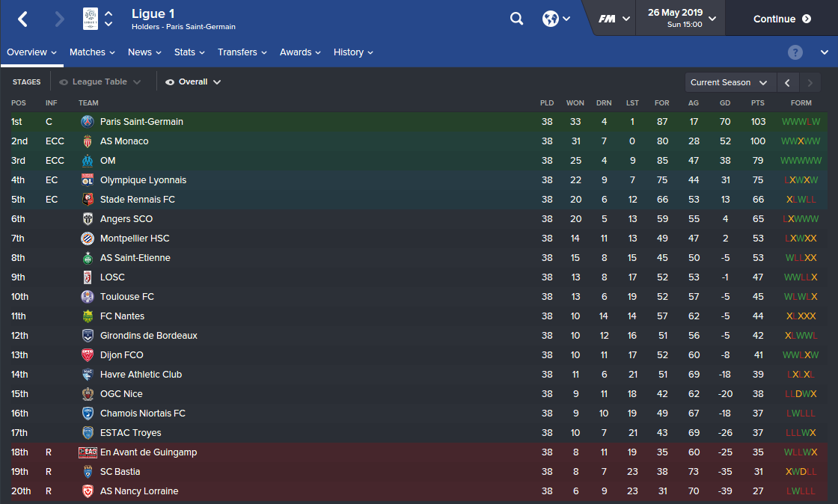Open the Olympique Lyonnais team link
This screenshot has width=838, height=504.
[x=143, y=180]
